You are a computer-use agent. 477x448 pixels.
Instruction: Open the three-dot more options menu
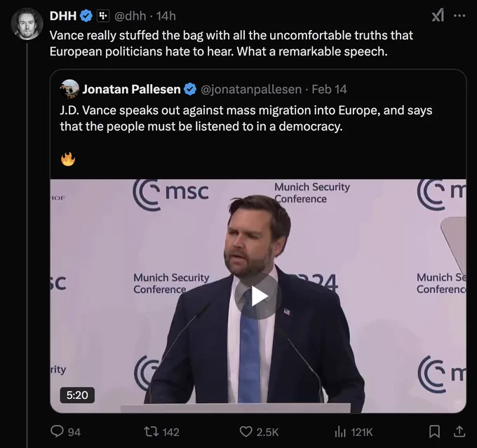[x=459, y=15]
